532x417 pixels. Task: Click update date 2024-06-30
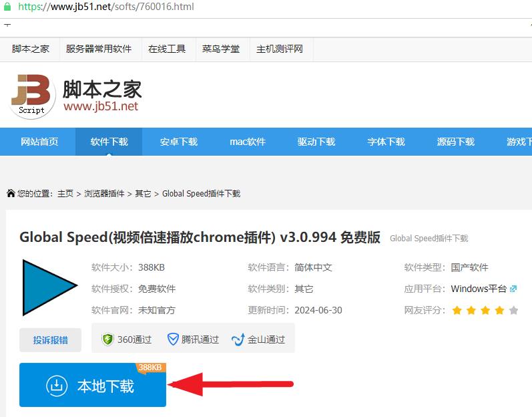point(318,310)
